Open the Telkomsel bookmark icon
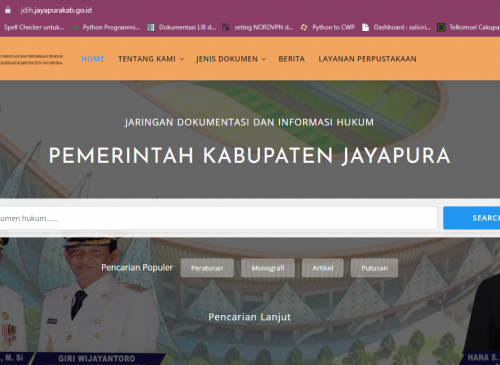500x365 pixels. pyautogui.click(x=441, y=27)
